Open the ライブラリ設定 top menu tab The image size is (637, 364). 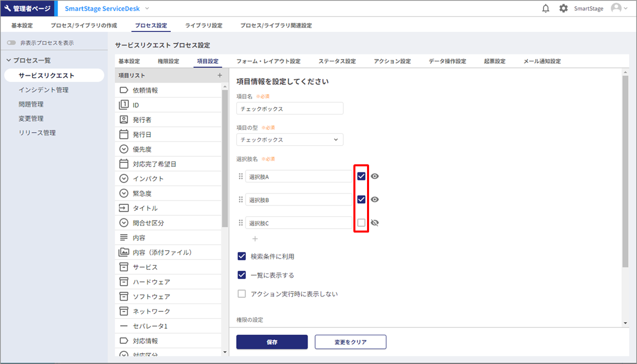click(x=203, y=25)
